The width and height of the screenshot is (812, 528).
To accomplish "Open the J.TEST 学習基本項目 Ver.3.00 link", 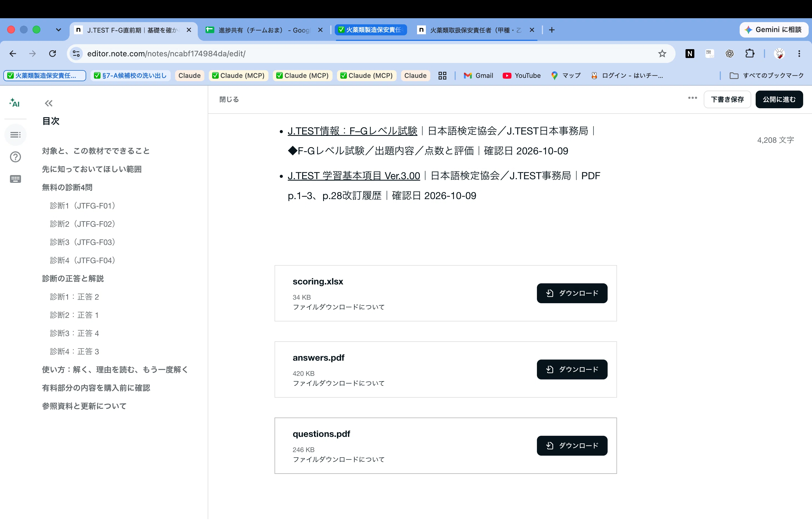I will point(354,176).
